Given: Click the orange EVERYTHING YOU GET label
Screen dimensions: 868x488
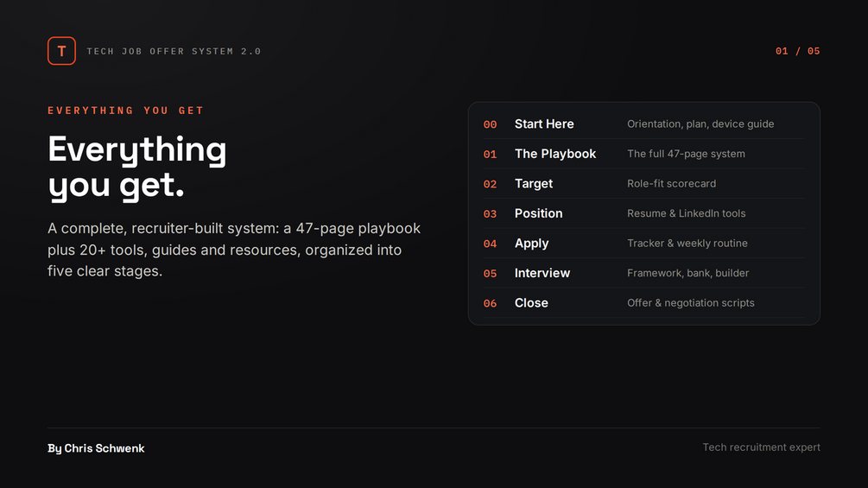Looking at the screenshot, I should (125, 111).
